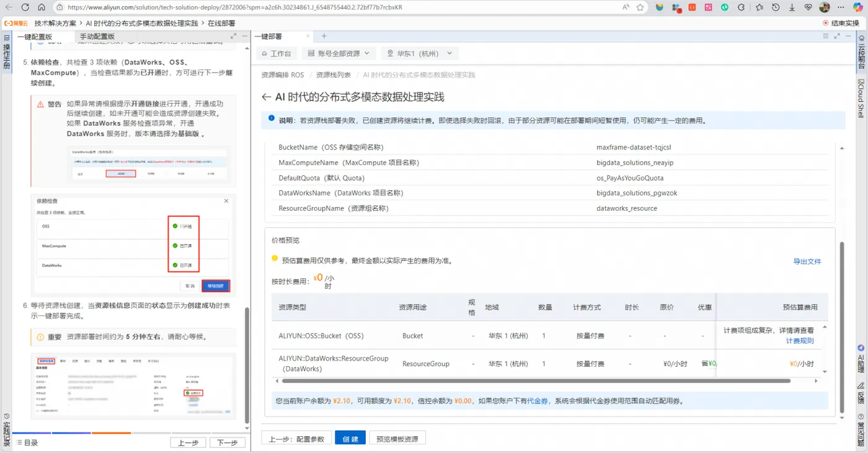Select bucket name value maxframe-dataset-tqjcsl
Screen dimensions: 868x453
click(634, 147)
